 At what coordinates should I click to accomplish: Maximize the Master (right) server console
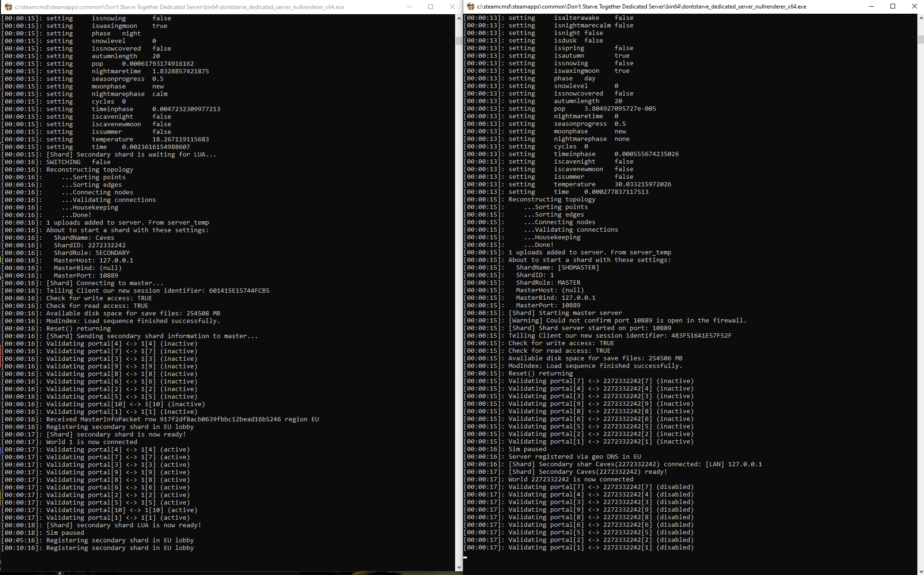point(893,7)
